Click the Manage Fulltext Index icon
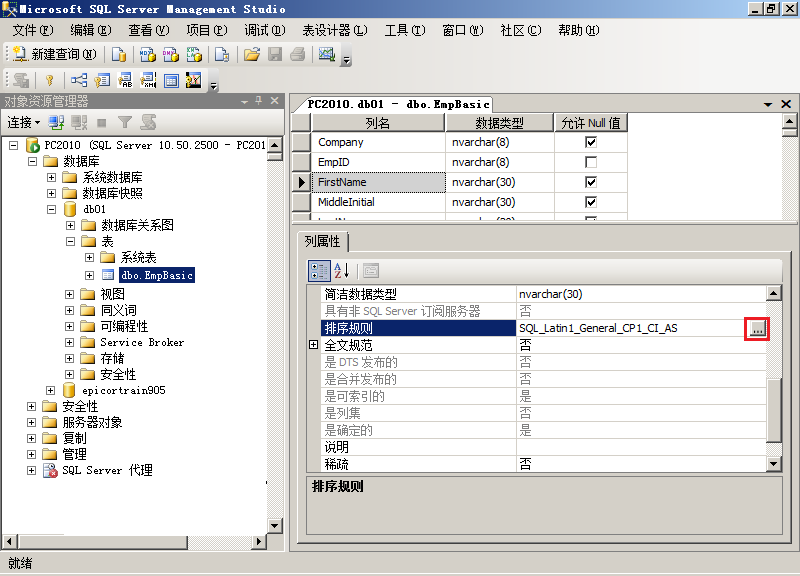Viewport: 800px width, 576px height. (x=125, y=80)
